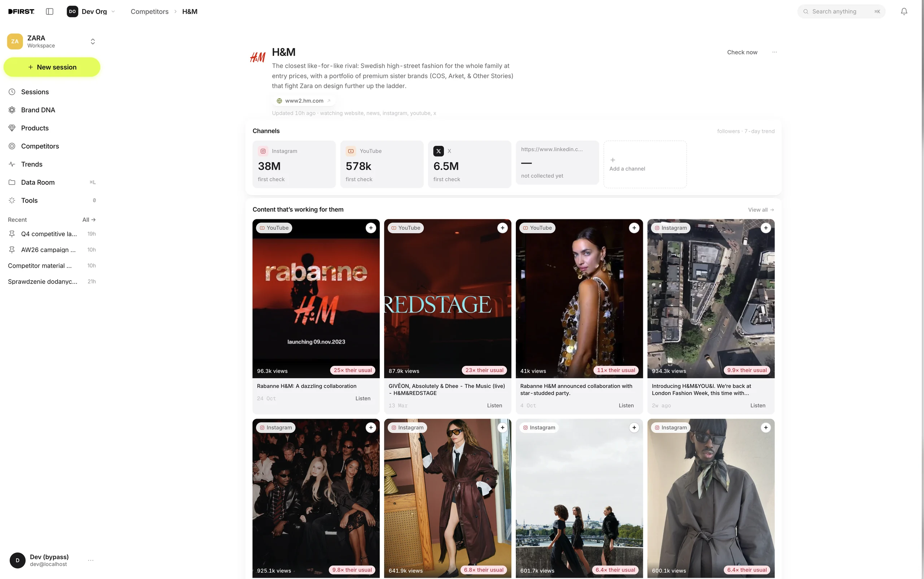Open the www2.hm.com website link
Viewport: 924px width, 579px height.
304,101
